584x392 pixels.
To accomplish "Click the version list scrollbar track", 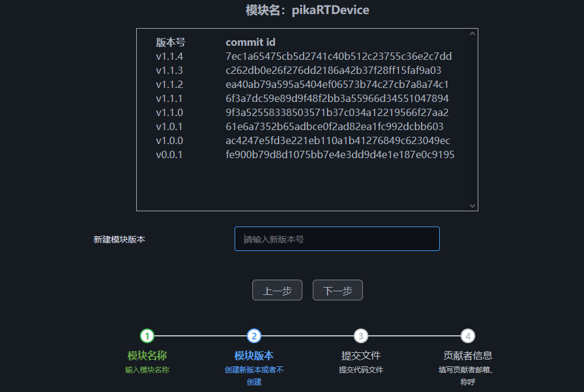I will pos(472,119).
